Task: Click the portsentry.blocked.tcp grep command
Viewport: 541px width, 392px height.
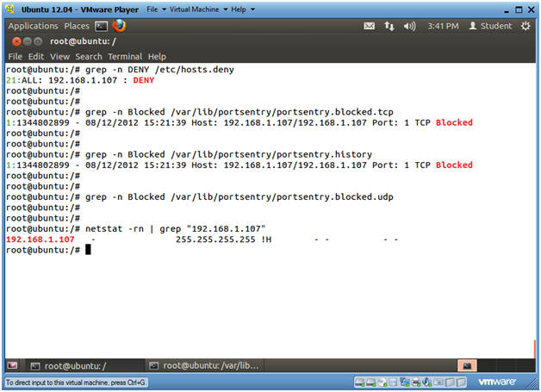Action: 239,112
